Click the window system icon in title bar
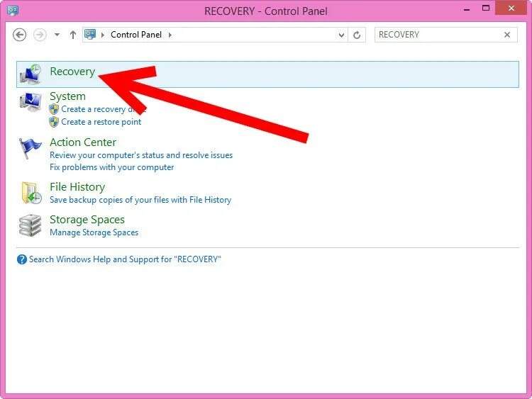 pyautogui.click(x=13, y=11)
